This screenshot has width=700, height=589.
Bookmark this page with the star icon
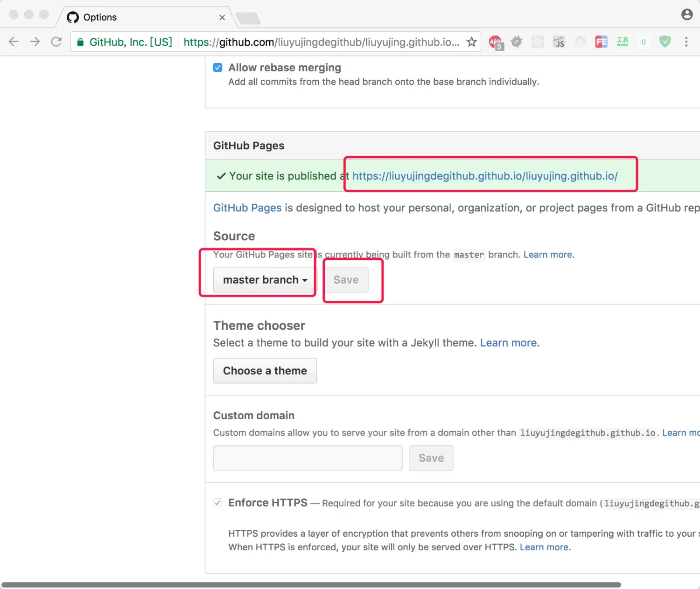click(x=472, y=42)
